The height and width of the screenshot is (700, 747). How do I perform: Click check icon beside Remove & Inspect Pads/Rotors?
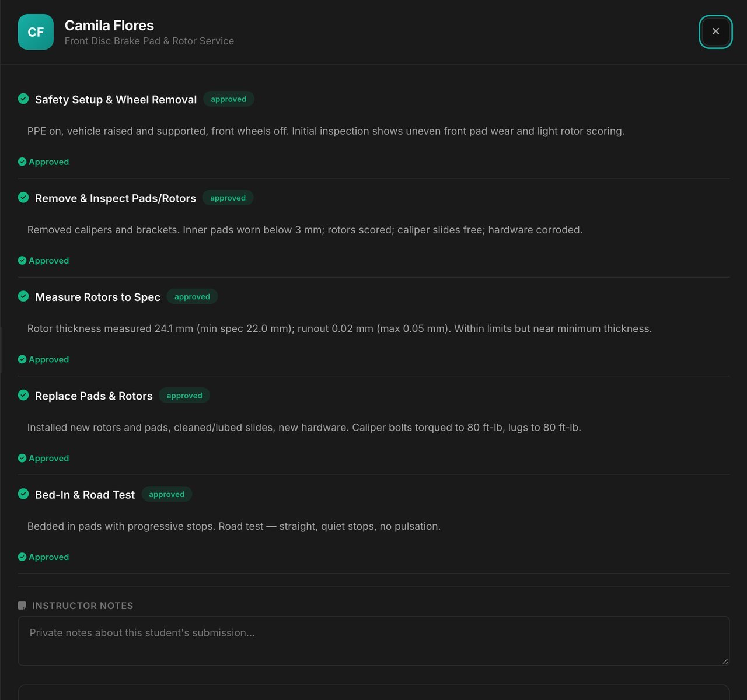[x=23, y=197]
